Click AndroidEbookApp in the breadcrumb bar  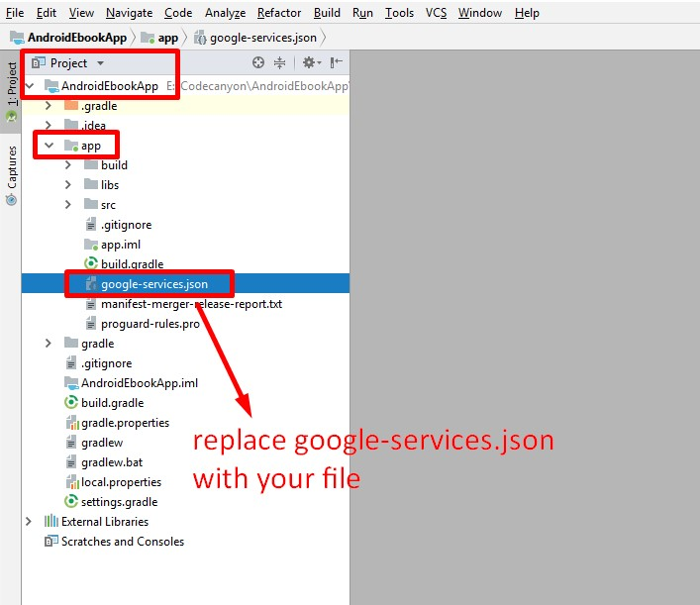(x=76, y=38)
